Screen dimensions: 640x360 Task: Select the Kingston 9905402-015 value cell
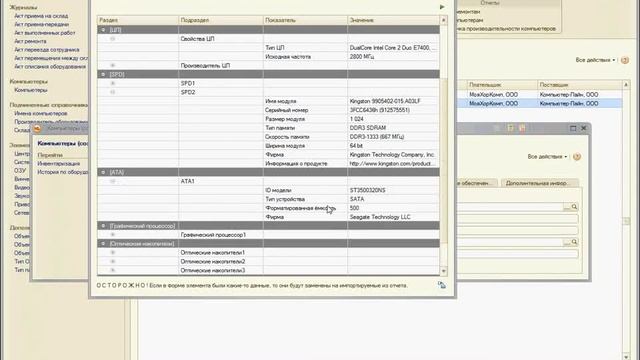point(393,101)
